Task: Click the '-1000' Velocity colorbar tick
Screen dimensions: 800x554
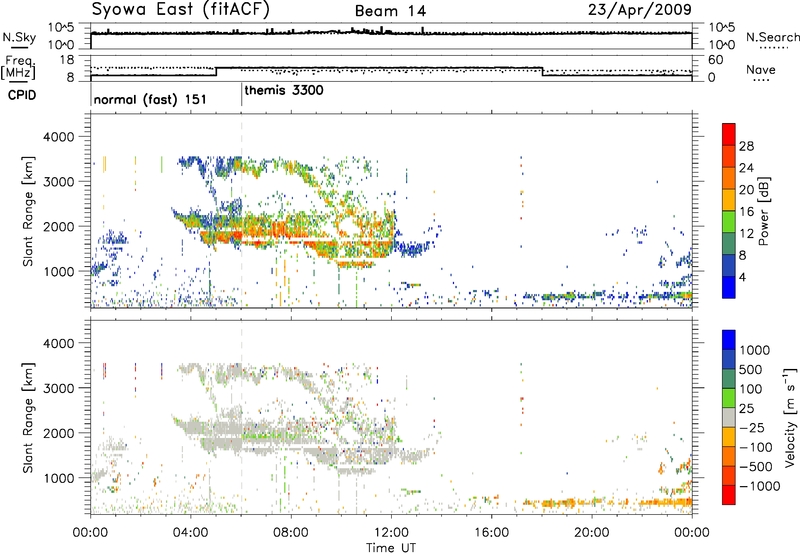Action: (760, 486)
